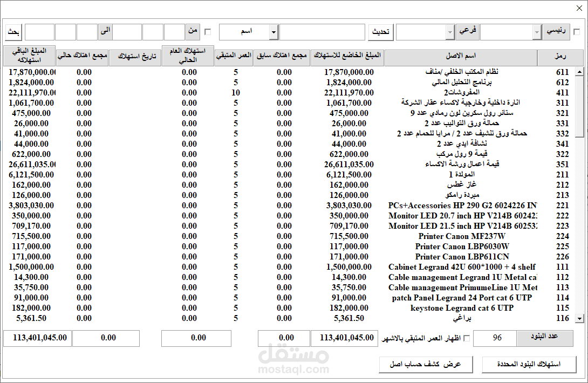The height and width of the screenshot is (383, 588).
Task: Click scrollbar down arrow of the table
Action: tap(580, 318)
